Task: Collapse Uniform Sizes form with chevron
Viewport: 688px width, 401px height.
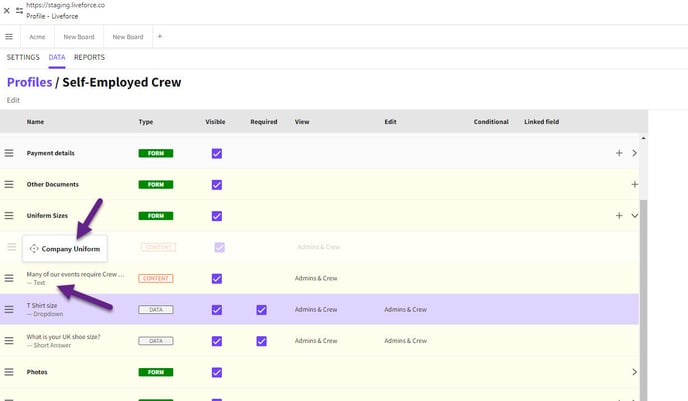Action: (634, 215)
